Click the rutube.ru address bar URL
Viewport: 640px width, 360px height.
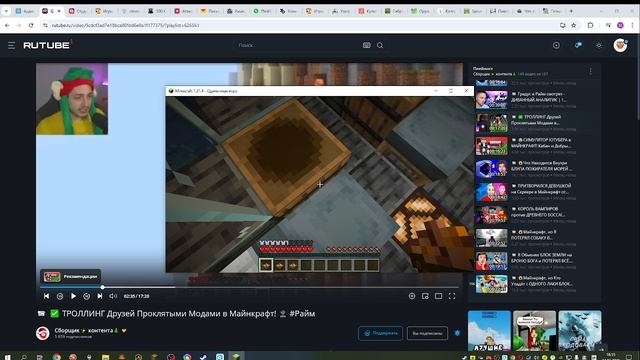pos(126,25)
